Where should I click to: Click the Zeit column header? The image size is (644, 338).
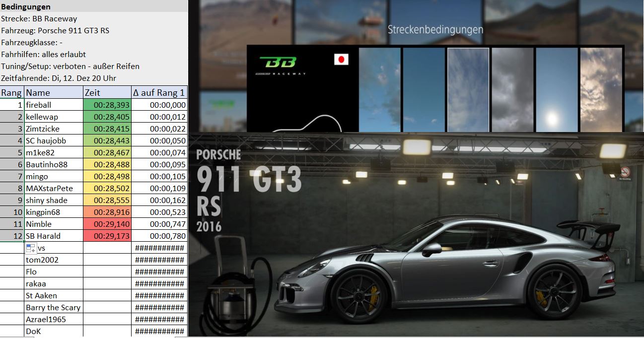pos(107,92)
